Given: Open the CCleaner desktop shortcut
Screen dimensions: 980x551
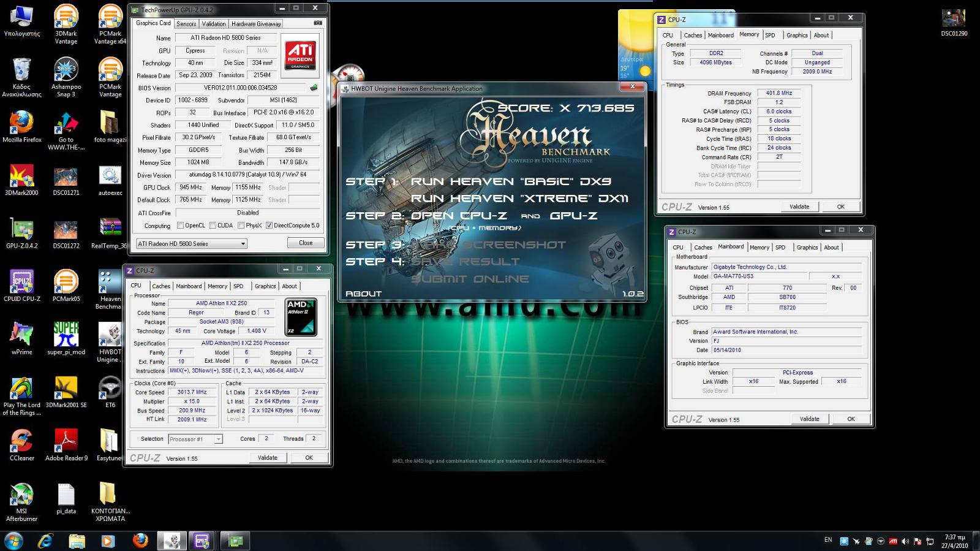Looking at the screenshot, I should (x=22, y=445).
